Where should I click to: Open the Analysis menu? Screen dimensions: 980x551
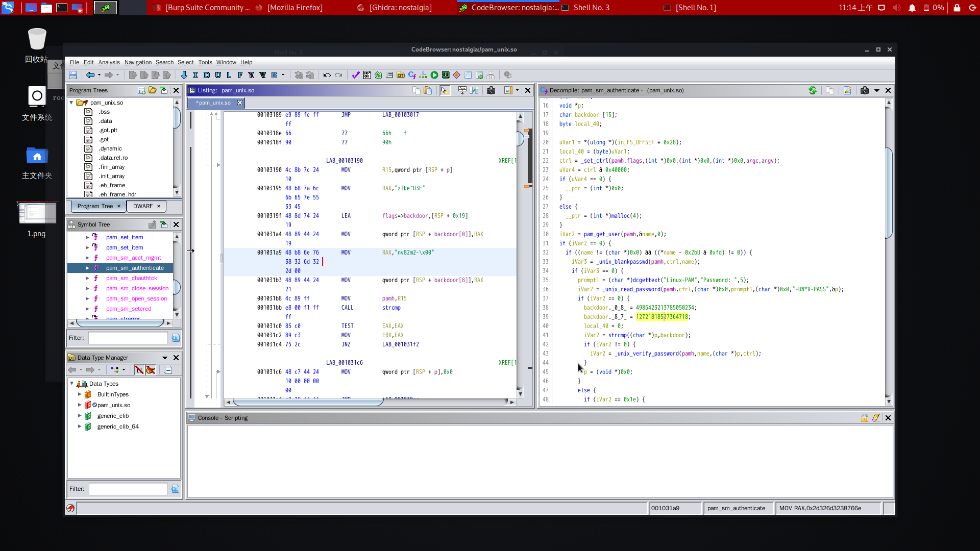109,62
